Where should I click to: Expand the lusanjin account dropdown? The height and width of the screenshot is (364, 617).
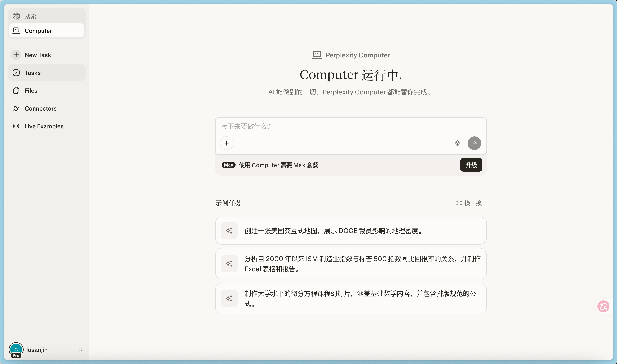pos(80,350)
